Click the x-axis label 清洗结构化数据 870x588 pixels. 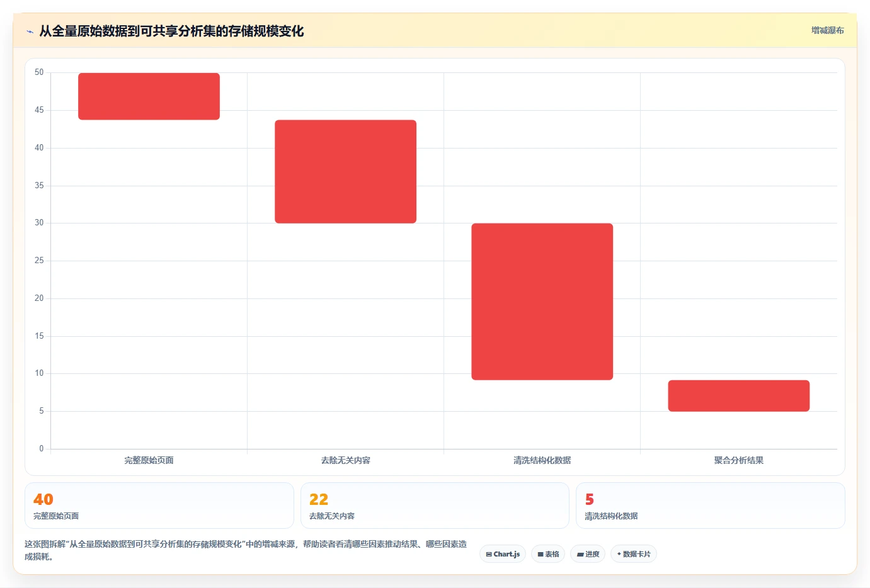click(x=542, y=460)
